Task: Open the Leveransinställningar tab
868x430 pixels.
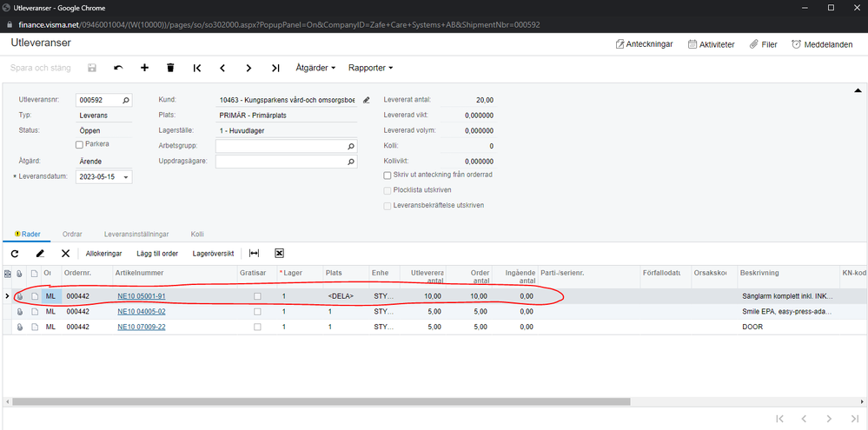Action: (138, 234)
